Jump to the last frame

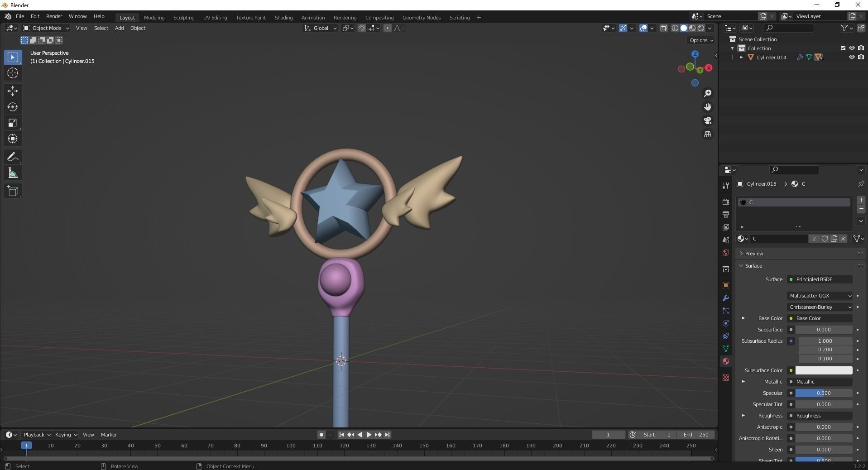(387, 435)
